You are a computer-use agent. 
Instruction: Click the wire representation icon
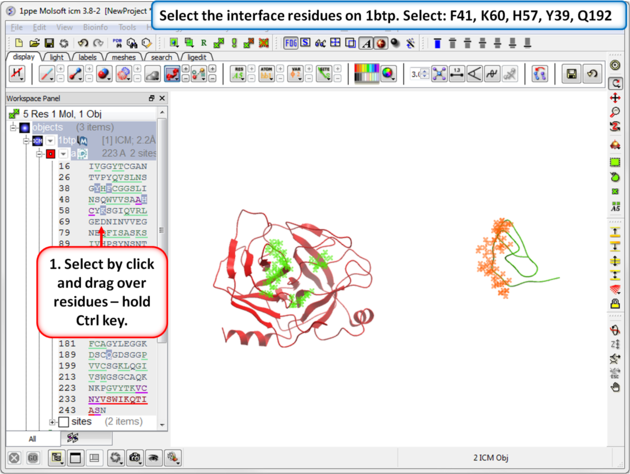point(47,74)
